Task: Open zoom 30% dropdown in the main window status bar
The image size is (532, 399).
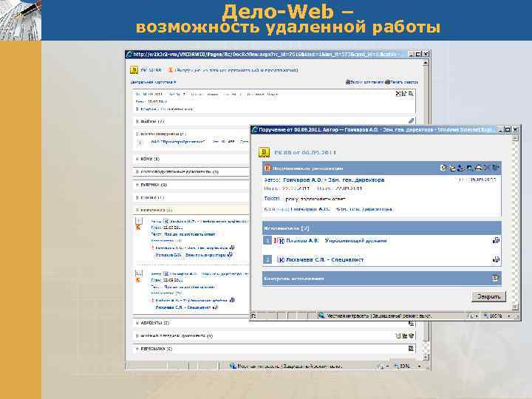Action: (420, 366)
